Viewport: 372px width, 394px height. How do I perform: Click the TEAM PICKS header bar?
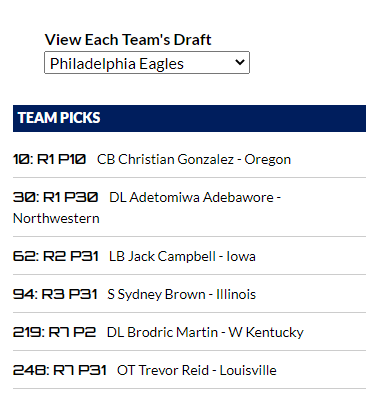tap(189, 118)
